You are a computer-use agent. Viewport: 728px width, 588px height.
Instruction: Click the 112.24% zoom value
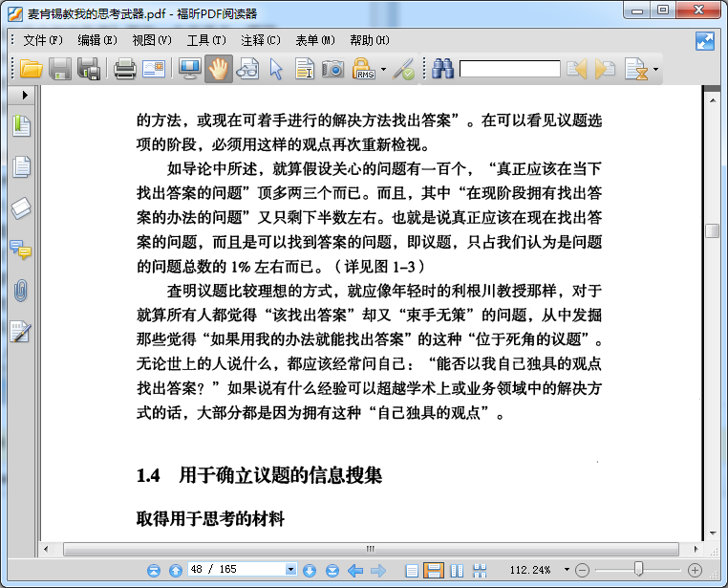pos(529,570)
